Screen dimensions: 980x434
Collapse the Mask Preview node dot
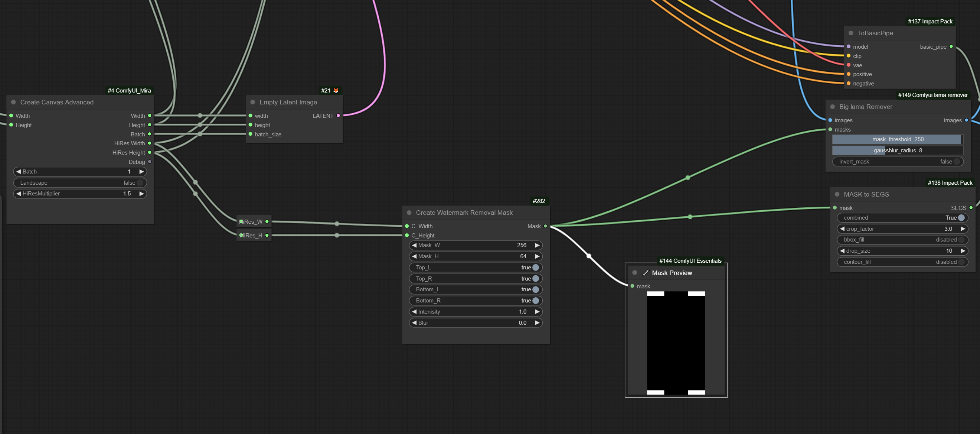coord(634,273)
